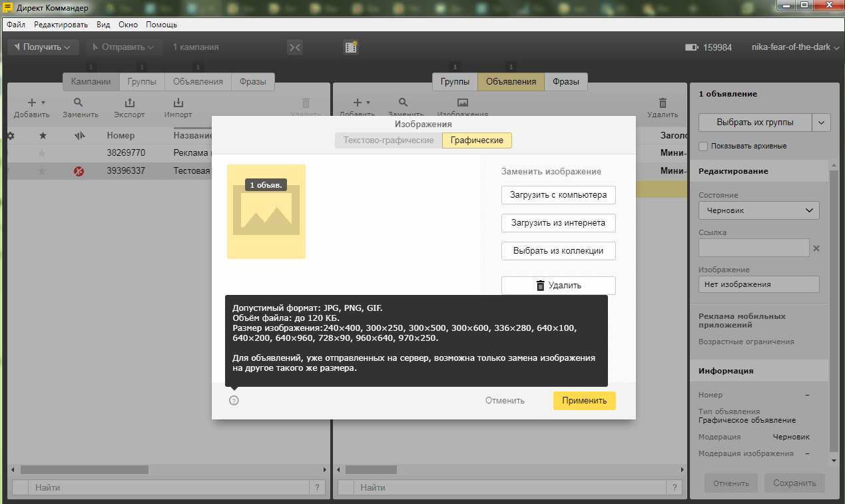Open the table settings gear icon

(11, 136)
